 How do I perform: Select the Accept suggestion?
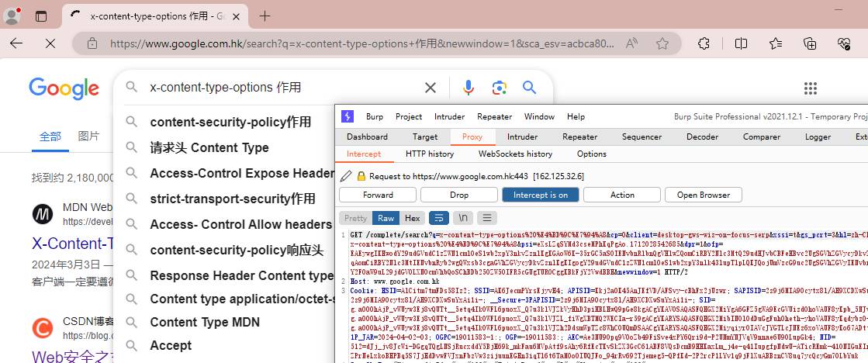[171, 345]
